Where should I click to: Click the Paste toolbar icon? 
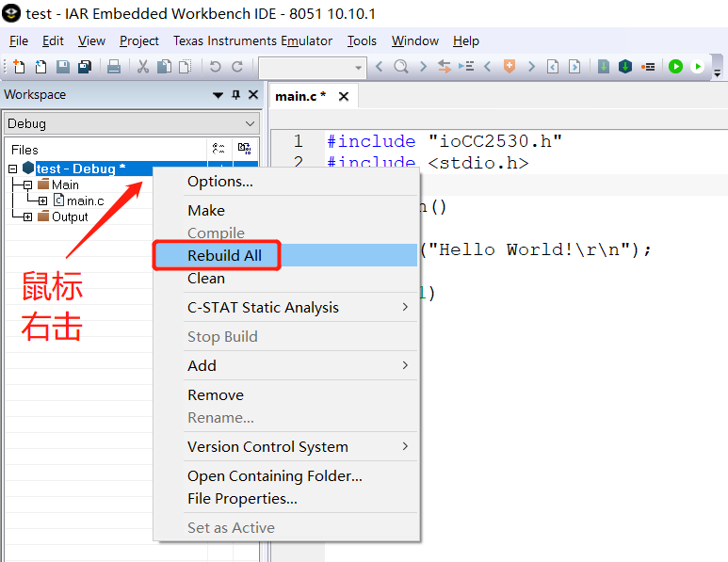click(186, 67)
